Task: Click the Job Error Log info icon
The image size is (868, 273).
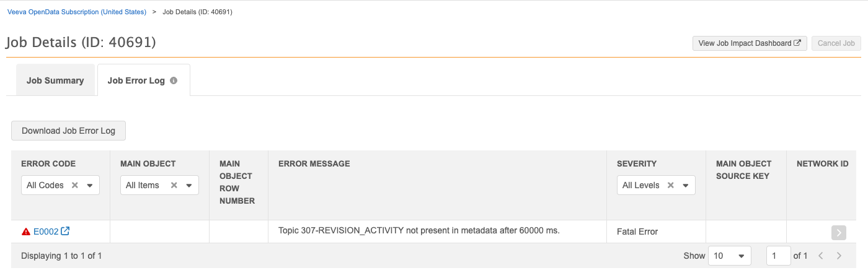Action: (x=174, y=80)
